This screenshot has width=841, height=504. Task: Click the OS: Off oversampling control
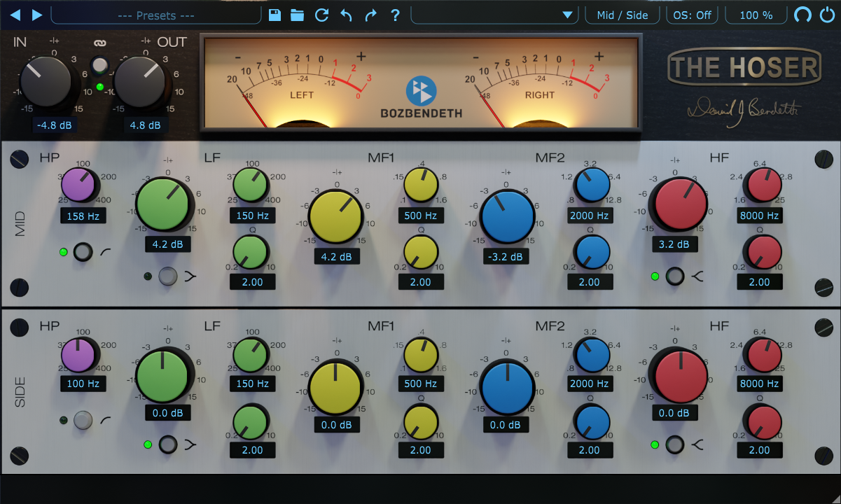(691, 15)
